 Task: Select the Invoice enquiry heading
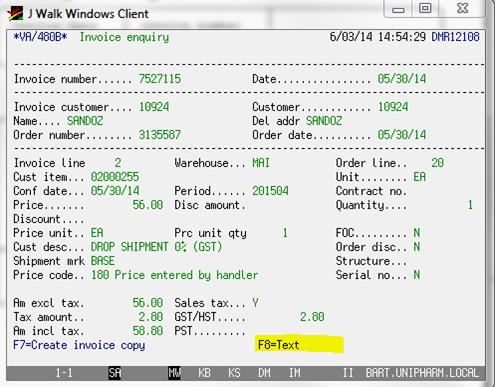[x=124, y=37]
